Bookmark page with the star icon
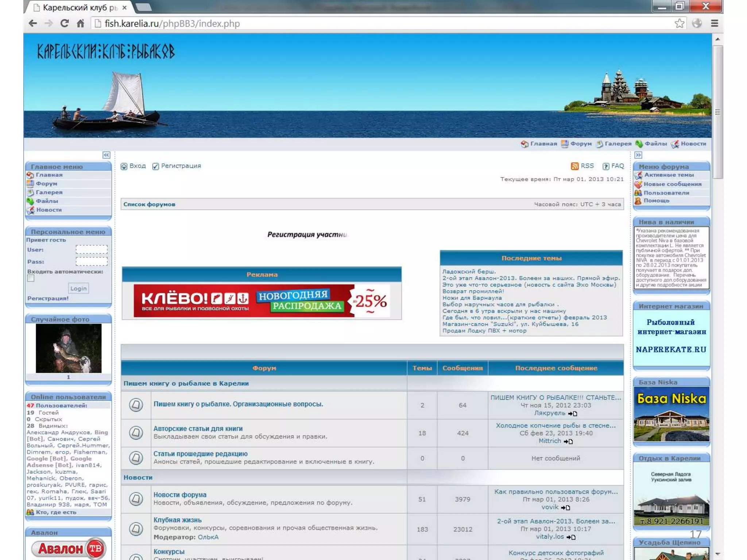 [x=679, y=24]
